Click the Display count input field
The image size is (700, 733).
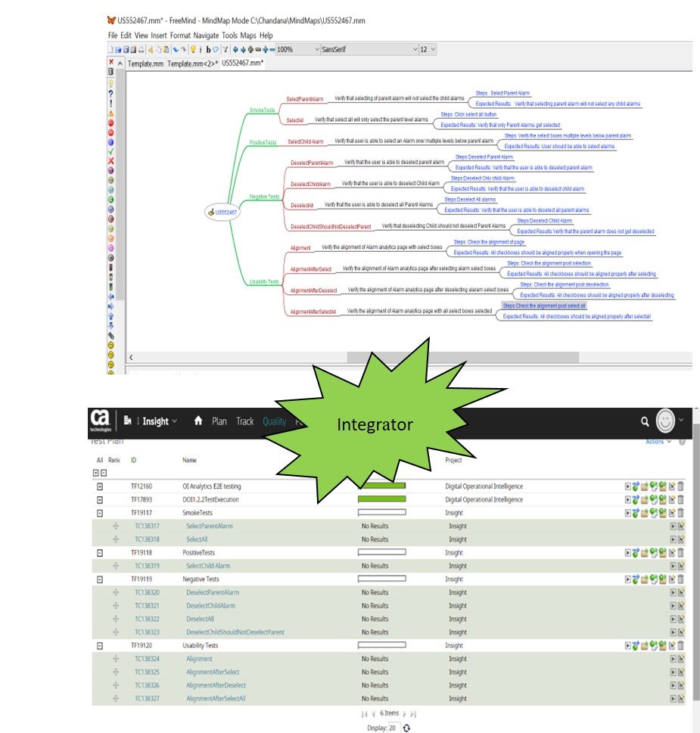click(392, 728)
